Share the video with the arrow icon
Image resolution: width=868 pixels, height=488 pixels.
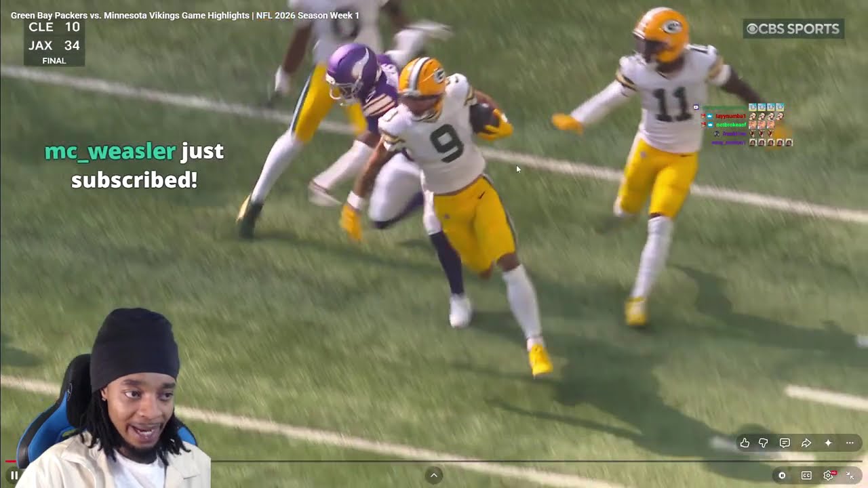coord(806,443)
